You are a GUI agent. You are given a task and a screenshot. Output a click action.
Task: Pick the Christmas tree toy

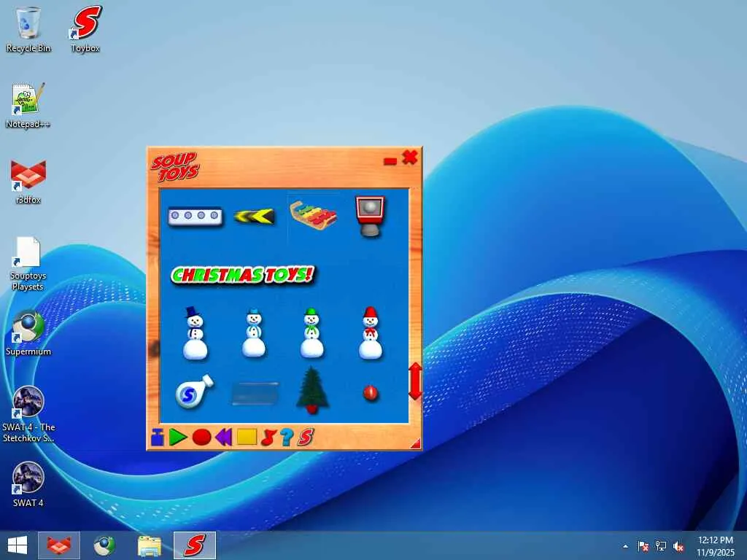tap(312, 390)
